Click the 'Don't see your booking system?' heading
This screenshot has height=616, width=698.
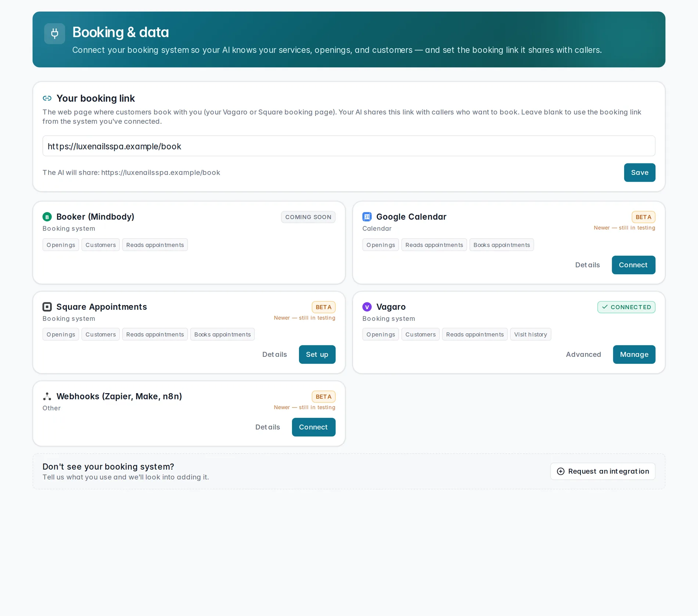point(108,467)
